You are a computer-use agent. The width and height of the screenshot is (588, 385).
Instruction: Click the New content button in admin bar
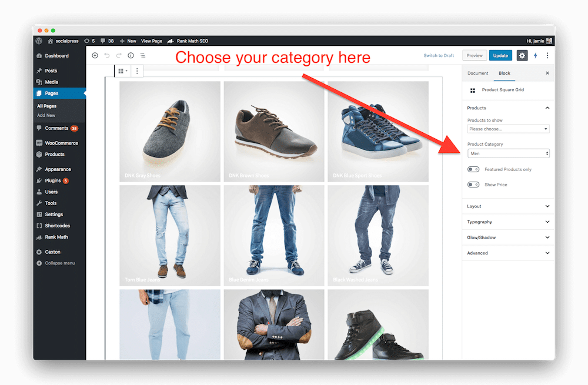click(x=128, y=41)
